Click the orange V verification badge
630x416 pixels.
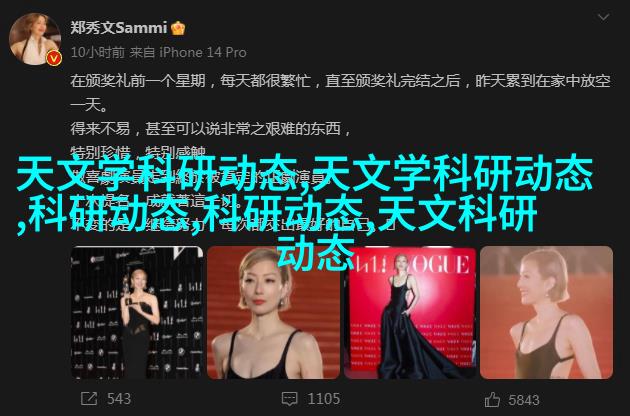click(54, 59)
